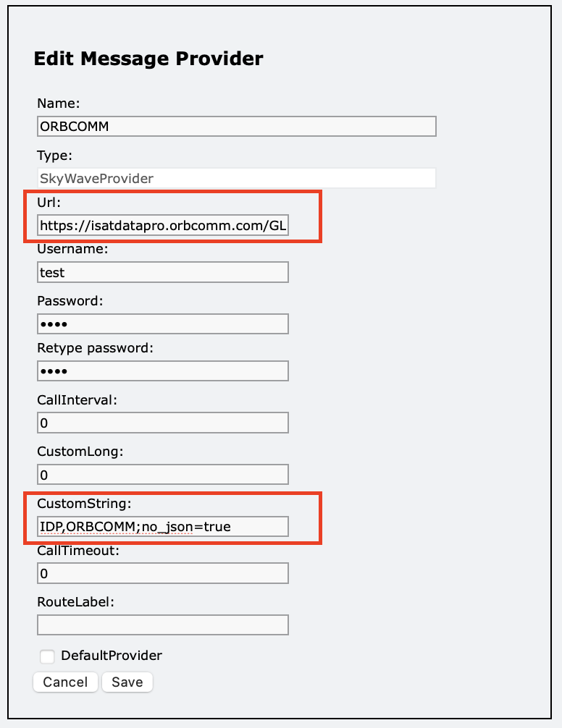Focus the Password input field
The image size is (562, 728).
tap(162, 323)
